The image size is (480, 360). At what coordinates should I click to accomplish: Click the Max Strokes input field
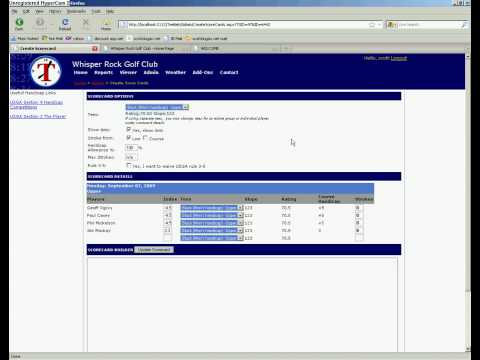tap(131, 157)
